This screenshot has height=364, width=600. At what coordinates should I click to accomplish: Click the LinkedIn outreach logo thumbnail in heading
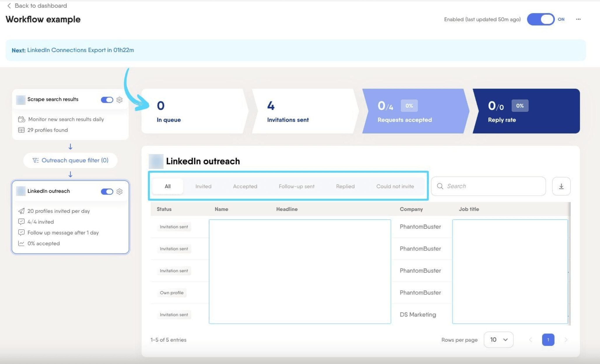tap(156, 161)
